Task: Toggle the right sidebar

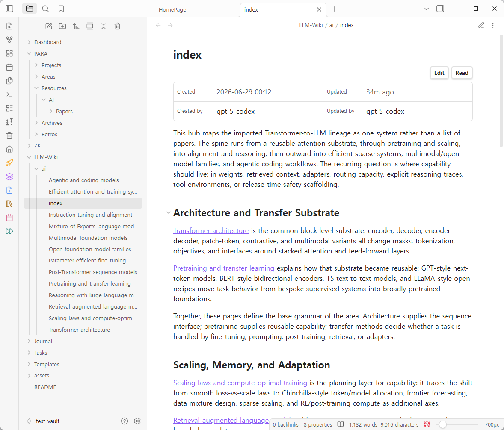Action: tap(440, 9)
